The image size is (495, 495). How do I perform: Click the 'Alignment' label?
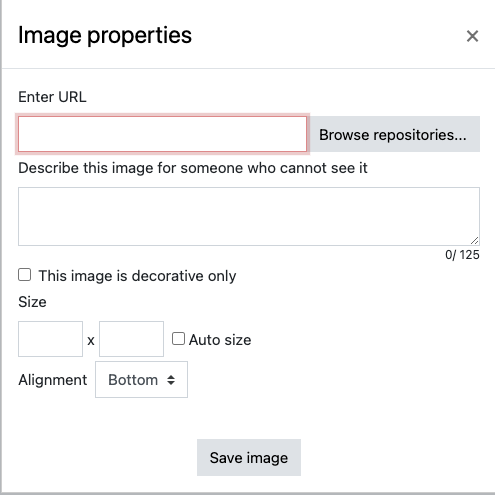[53, 380]
